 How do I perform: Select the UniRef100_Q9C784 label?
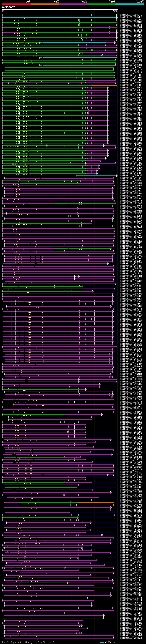click(x=131, y=60)
